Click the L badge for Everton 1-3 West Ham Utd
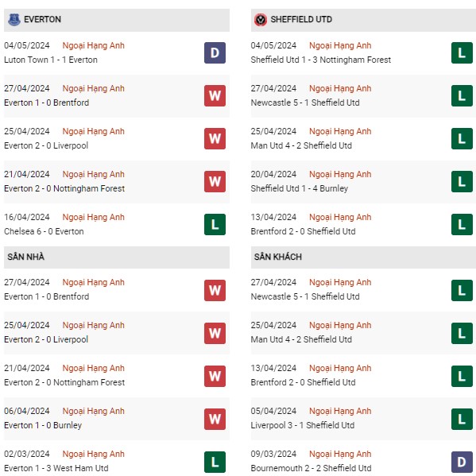 (x=215, y=462)
